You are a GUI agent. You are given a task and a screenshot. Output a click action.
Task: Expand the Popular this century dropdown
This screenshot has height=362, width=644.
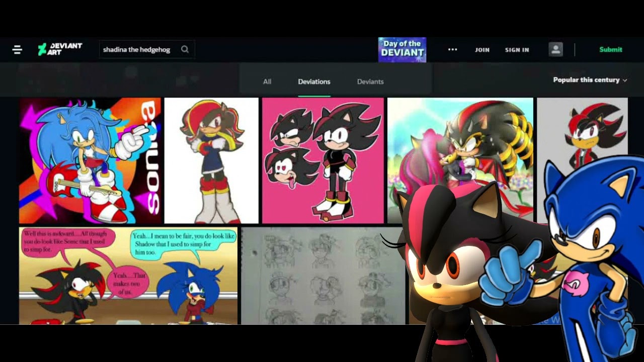pos(590,80)
